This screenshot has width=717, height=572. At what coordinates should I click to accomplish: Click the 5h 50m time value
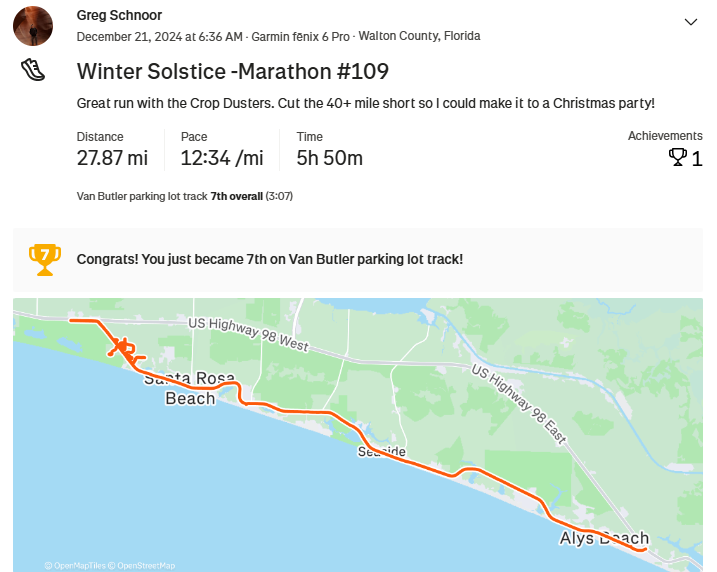[x=329, y=158]
